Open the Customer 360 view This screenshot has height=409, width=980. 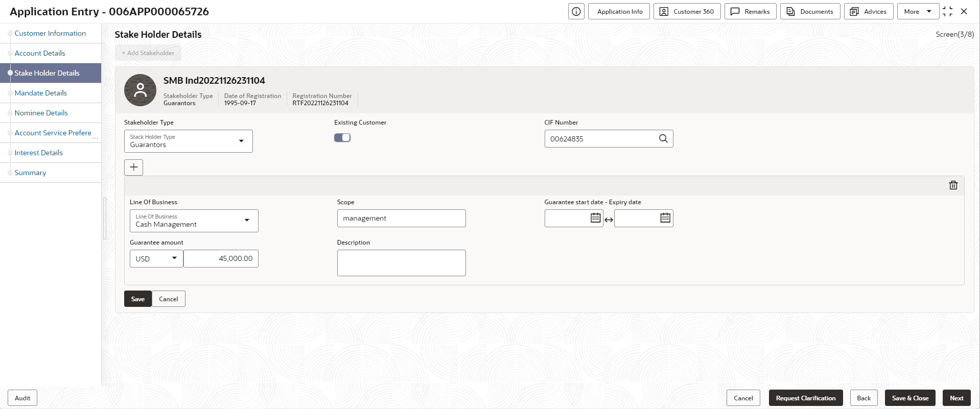coord(687,11)
